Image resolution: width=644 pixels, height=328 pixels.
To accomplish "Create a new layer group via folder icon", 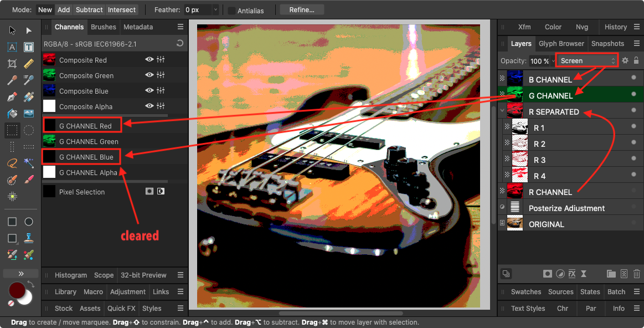I will tap(611, 274).
